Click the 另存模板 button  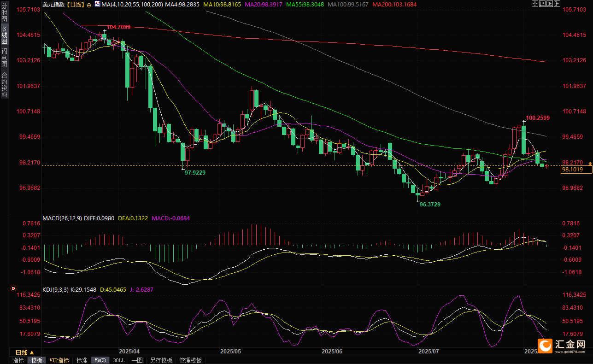(x=161, y=360)
